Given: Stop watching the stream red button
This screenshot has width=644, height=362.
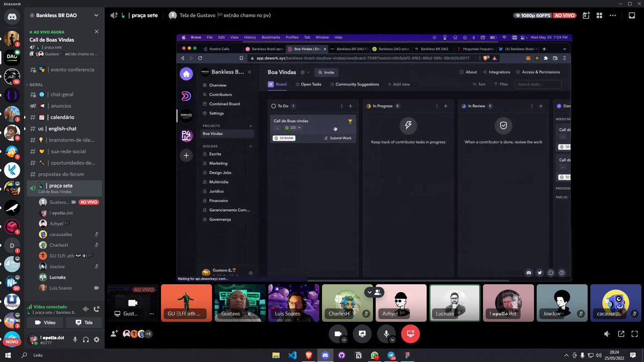Looking at the screenshot, I should click(411, 334).
